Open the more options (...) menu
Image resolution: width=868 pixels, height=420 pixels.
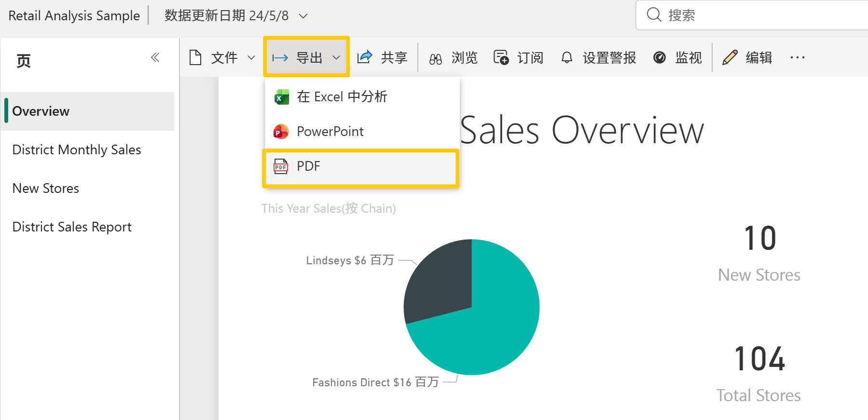(797, 57)
